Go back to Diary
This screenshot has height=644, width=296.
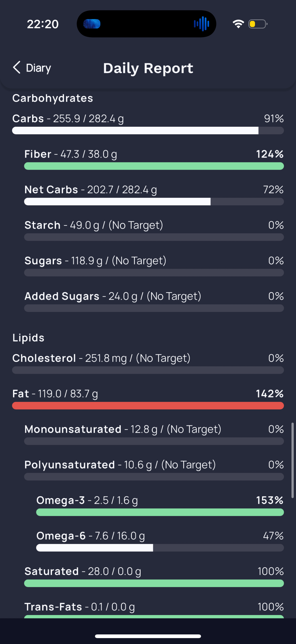[x=32, y=68]
